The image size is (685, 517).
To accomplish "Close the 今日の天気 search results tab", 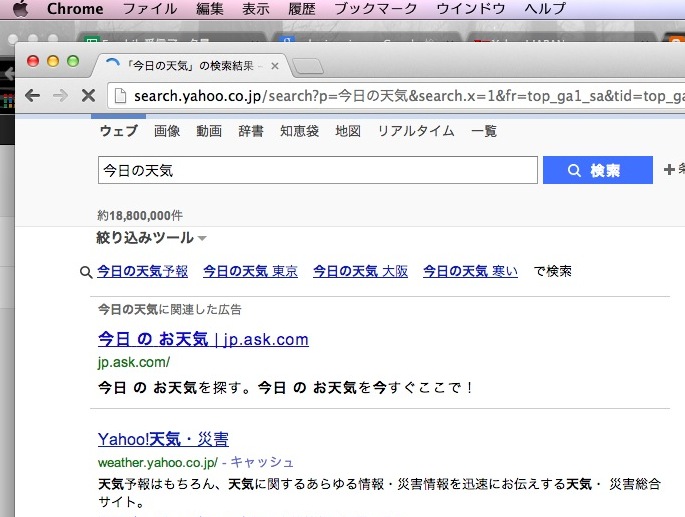I will click(275, 66).
